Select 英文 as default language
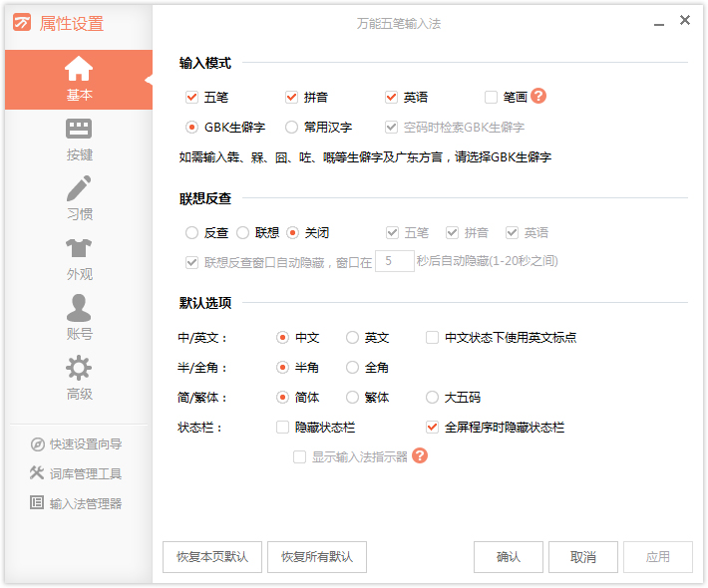This screenshot has width=708, height=588. [352, 338]
